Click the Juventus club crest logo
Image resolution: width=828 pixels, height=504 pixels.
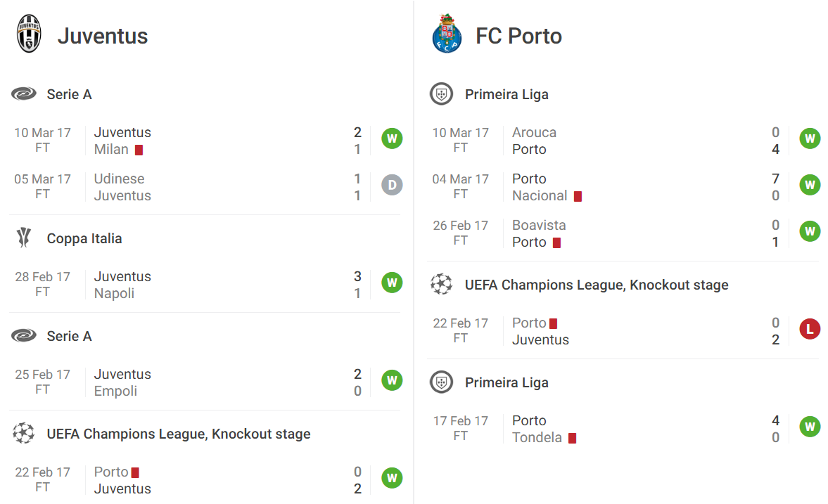tap(29, 34)
